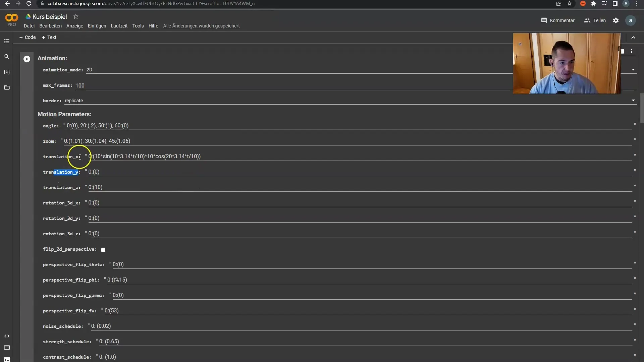Open Hilfe menu

click(153, 26)
